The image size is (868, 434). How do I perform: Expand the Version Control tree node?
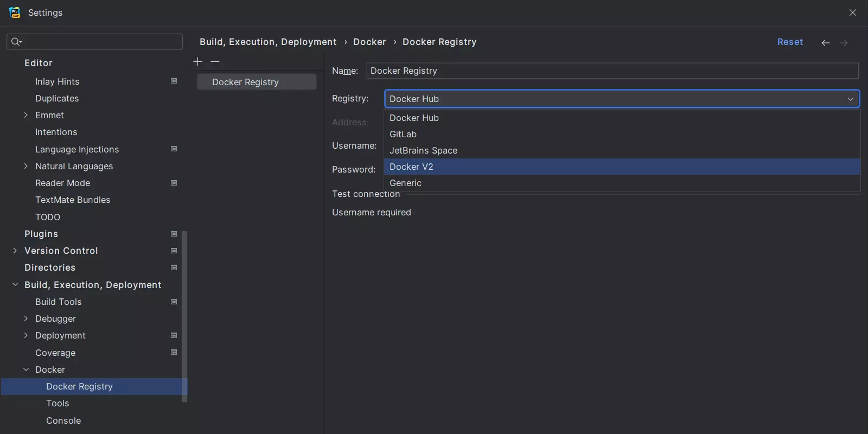[15, 251]
